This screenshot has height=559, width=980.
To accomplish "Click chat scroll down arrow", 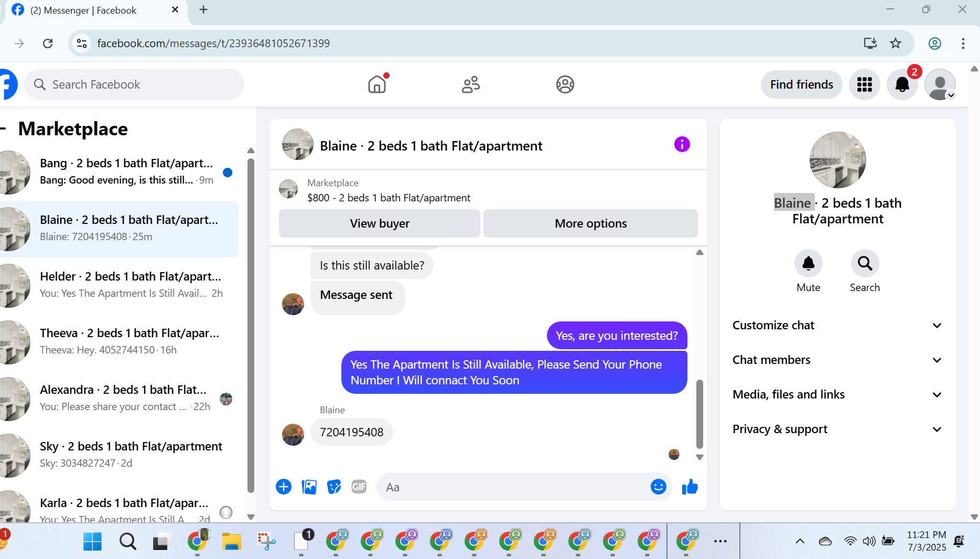I will pos(699,457).
